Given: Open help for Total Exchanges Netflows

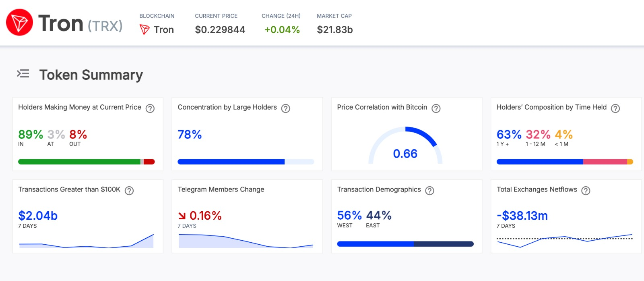Looking at the screenshot, I should pyautogui.click(x=586, y=191).
